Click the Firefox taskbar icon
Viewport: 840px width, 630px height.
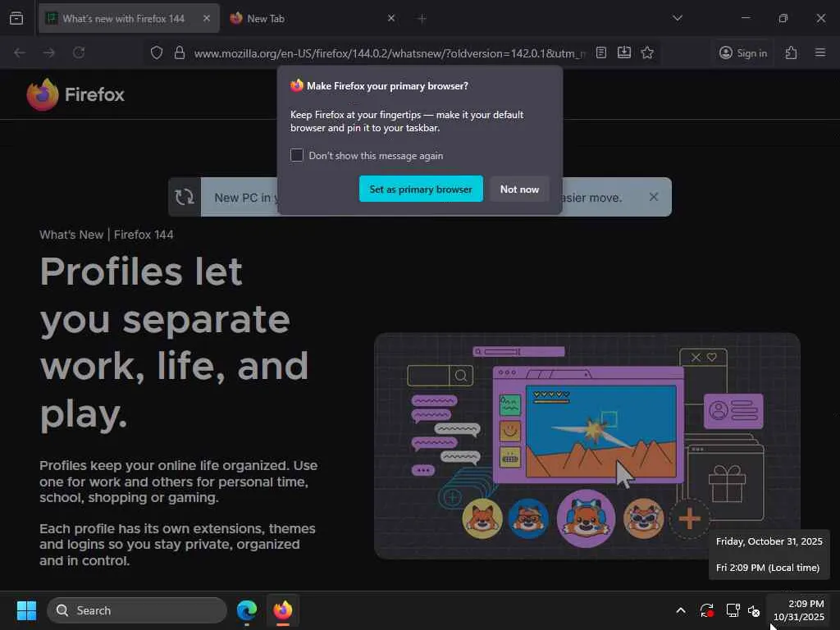(x=283, y=610)
